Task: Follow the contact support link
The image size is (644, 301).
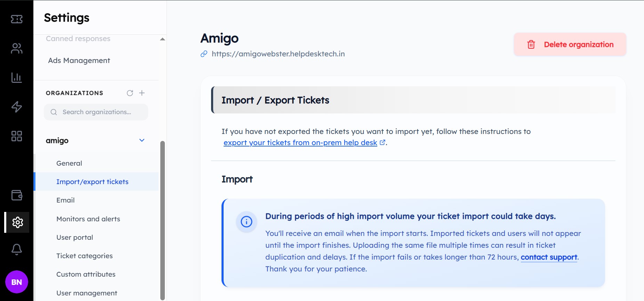Action: tap(549, 257)
